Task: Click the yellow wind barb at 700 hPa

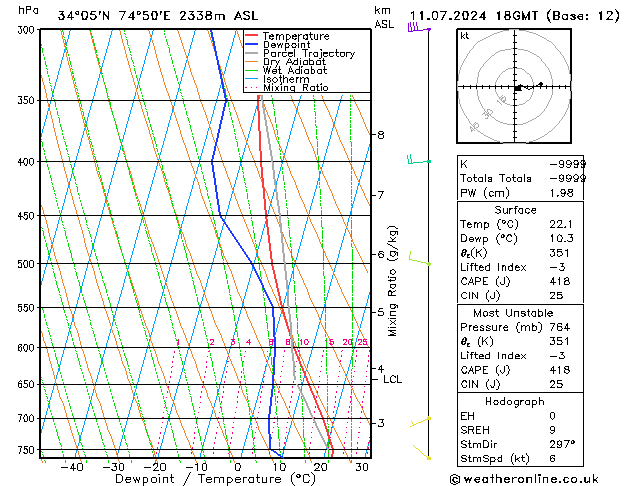Action: point(420,421)
